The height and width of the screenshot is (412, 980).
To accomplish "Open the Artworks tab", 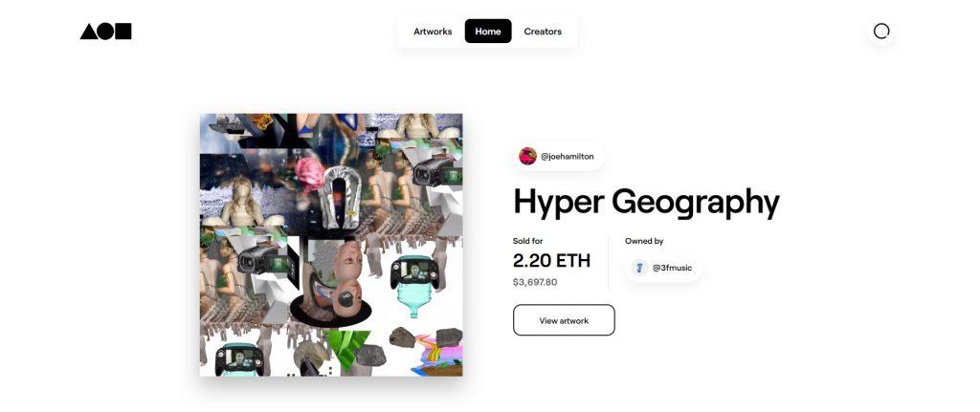I will 433,32.
